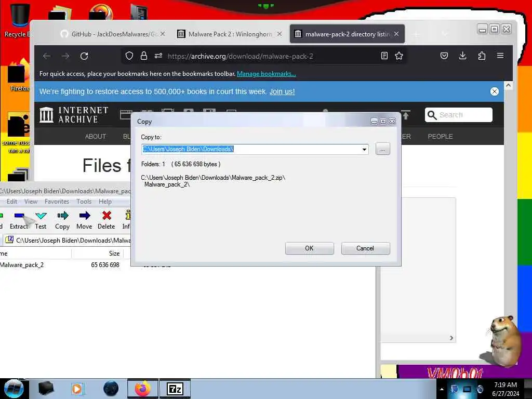Bookmark this page with star icon
This screenshot has height=399, width=532.
(x=399, y=56)
